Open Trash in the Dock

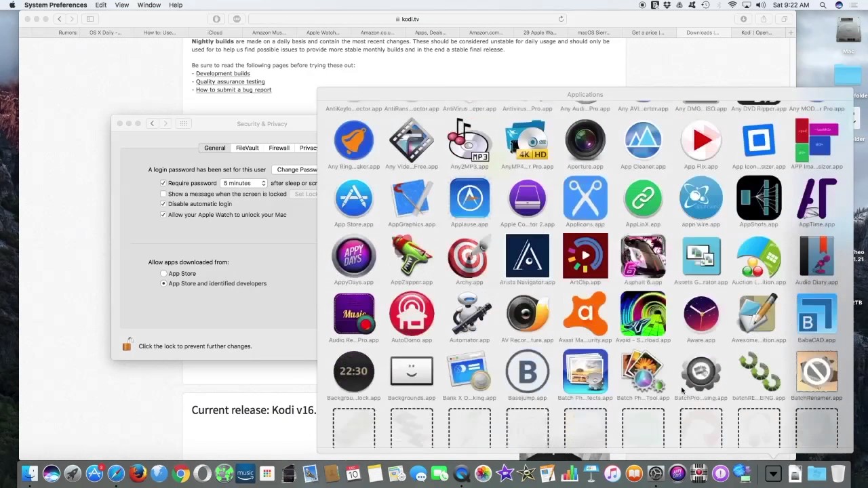(838, 473)
